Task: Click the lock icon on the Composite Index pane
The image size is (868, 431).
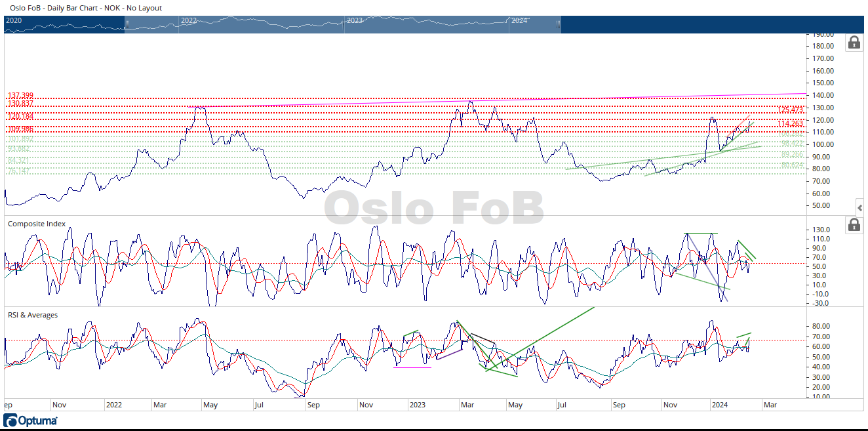Action: [x=854, y=225]
